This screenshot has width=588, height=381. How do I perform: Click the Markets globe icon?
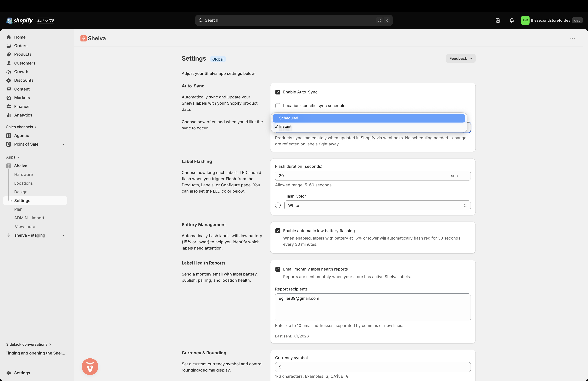point(9,98)
